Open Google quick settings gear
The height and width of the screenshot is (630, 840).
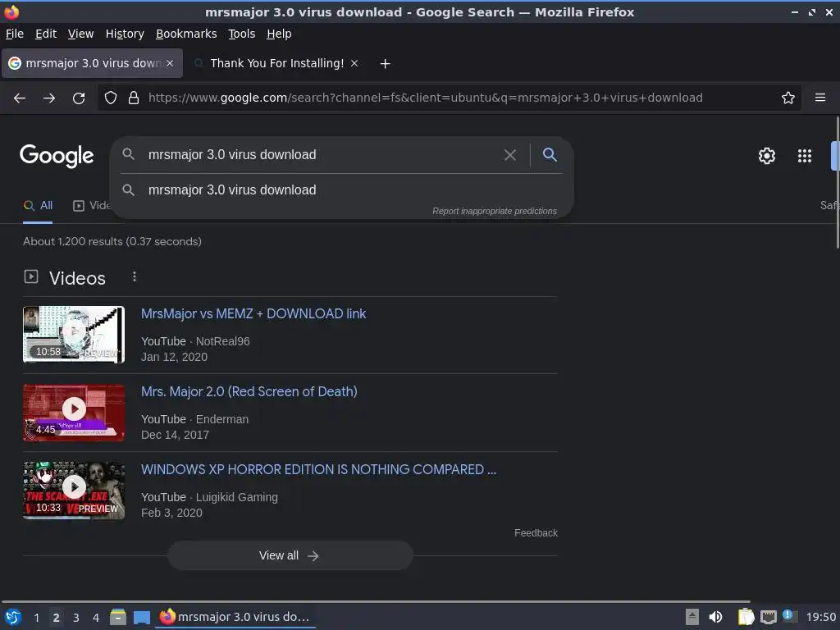(767, 156)
